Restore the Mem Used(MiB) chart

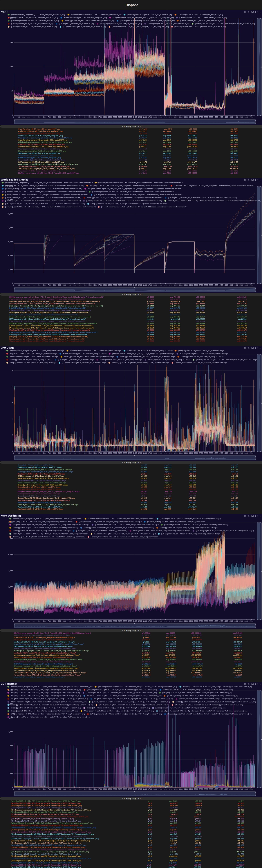tap(256, 516)
